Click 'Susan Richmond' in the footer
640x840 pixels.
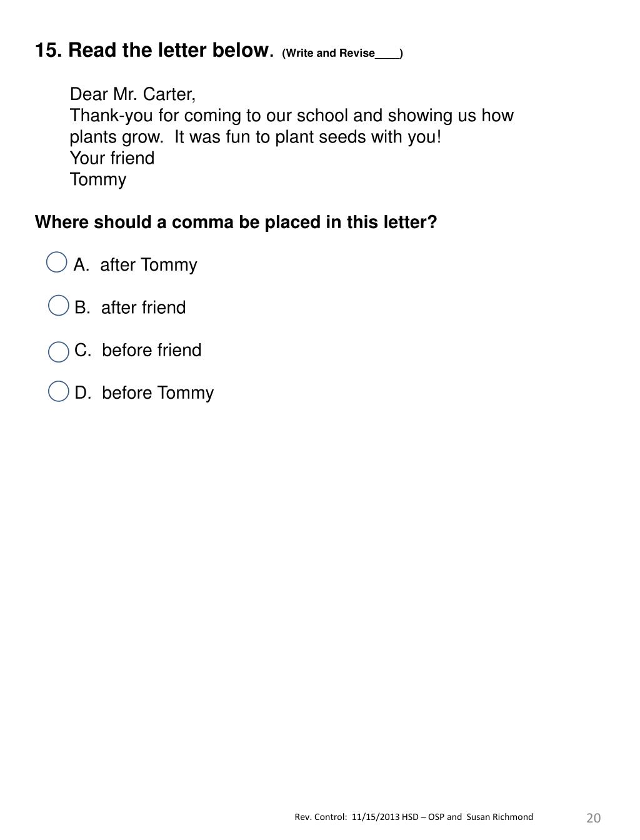500,817
